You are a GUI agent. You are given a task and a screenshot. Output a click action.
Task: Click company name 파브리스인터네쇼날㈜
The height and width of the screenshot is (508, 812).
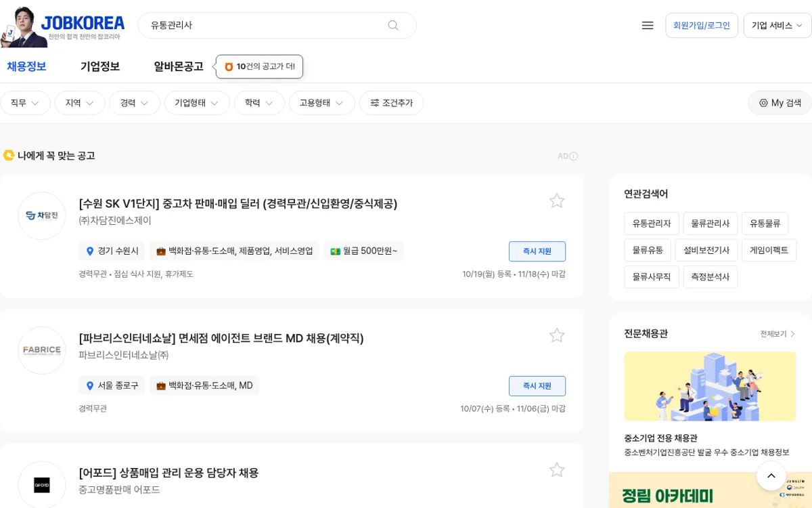tap(124, 355)
